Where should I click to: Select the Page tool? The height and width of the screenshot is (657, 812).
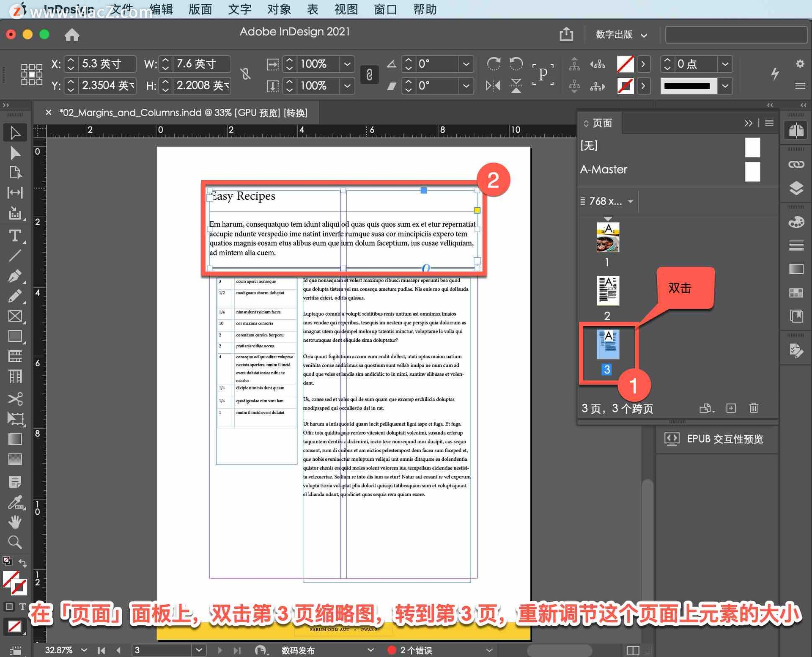[x=15, y=173]
